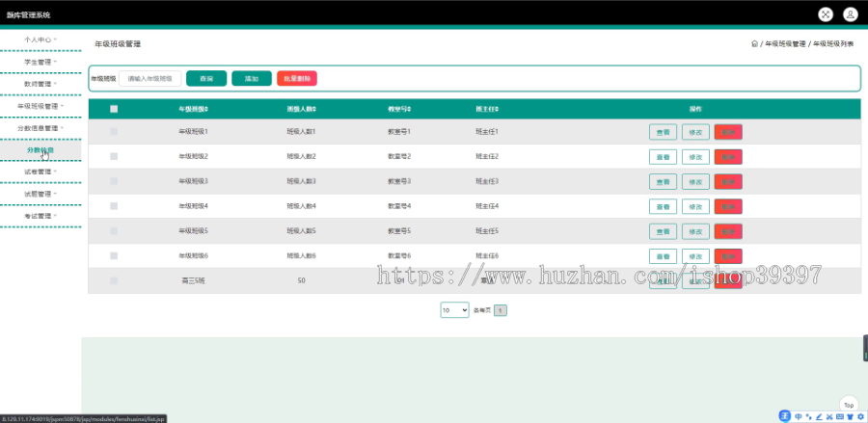Click page number 1 in pagination
The image size is (868, 423).
500,311
